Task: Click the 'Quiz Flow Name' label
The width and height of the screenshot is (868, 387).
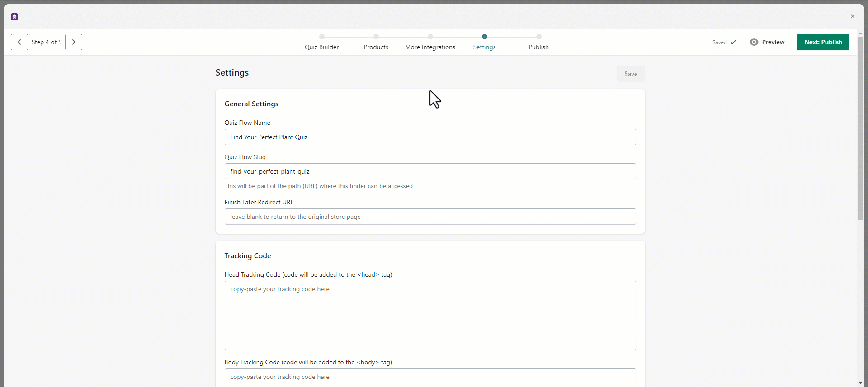Action: click(x=247, y=123)
